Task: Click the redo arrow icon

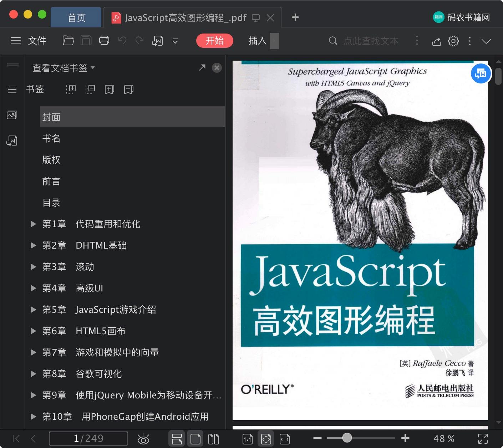Action: coord(139,40)
